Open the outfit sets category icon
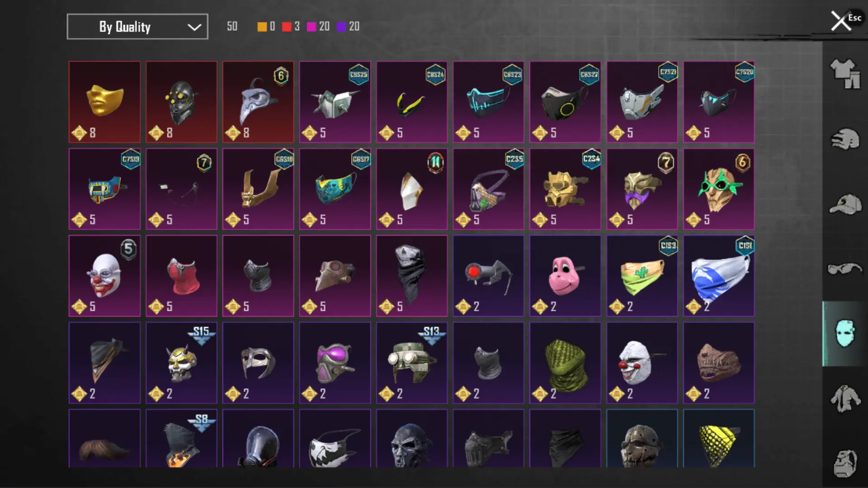Image resolution: width=868 pixels, height=488 pixels. pos(845,74)
